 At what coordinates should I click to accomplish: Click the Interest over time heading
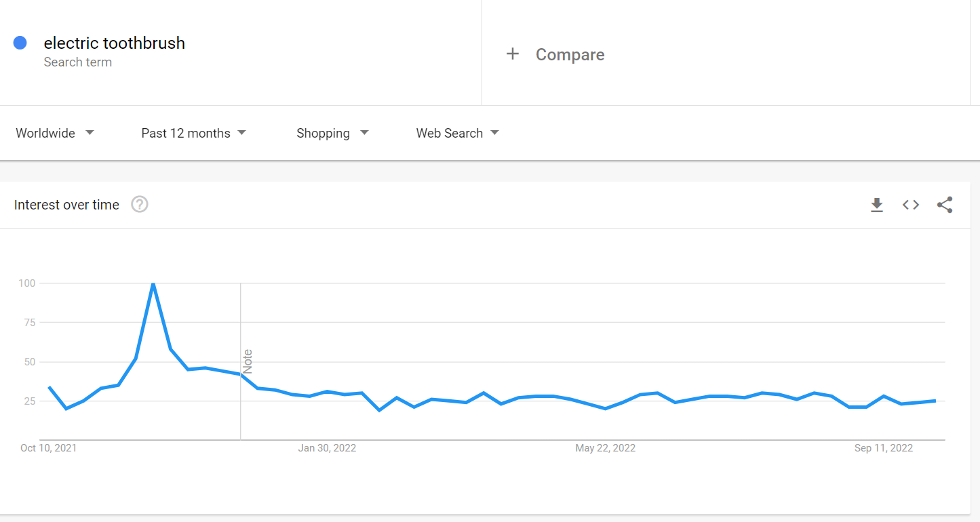coord(66,205)
